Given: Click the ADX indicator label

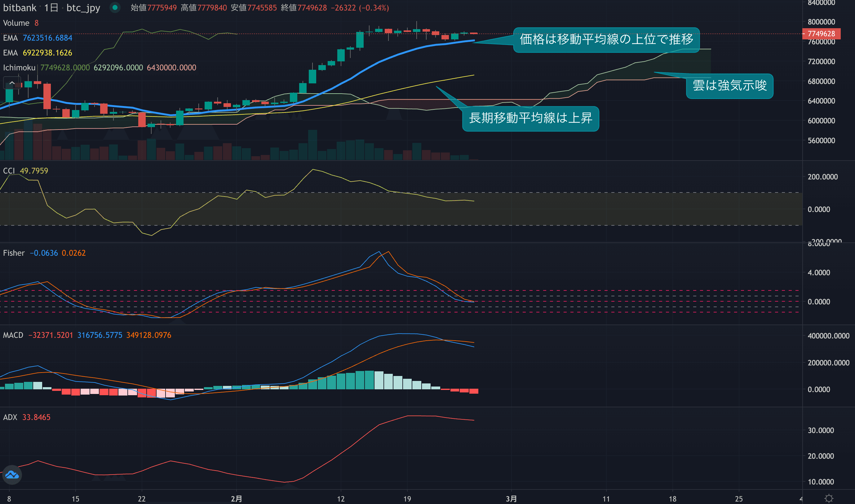Looking at the screenshot, I should tap(10, 418).
